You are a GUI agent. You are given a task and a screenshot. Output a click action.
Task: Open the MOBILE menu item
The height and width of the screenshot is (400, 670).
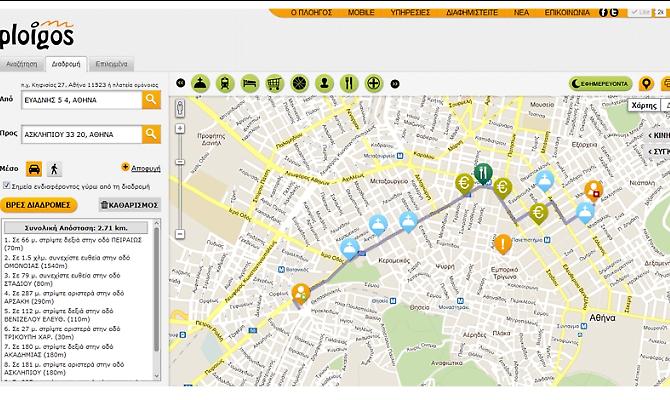(361, 13)
